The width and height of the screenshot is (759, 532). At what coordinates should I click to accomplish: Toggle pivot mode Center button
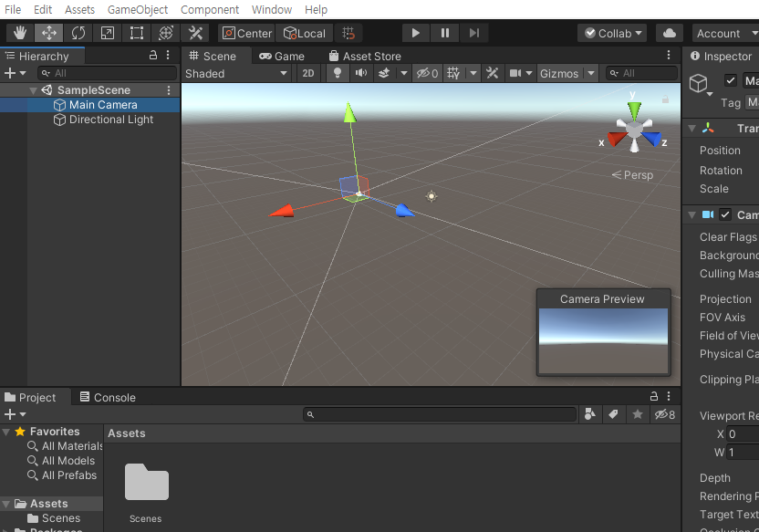246,34
